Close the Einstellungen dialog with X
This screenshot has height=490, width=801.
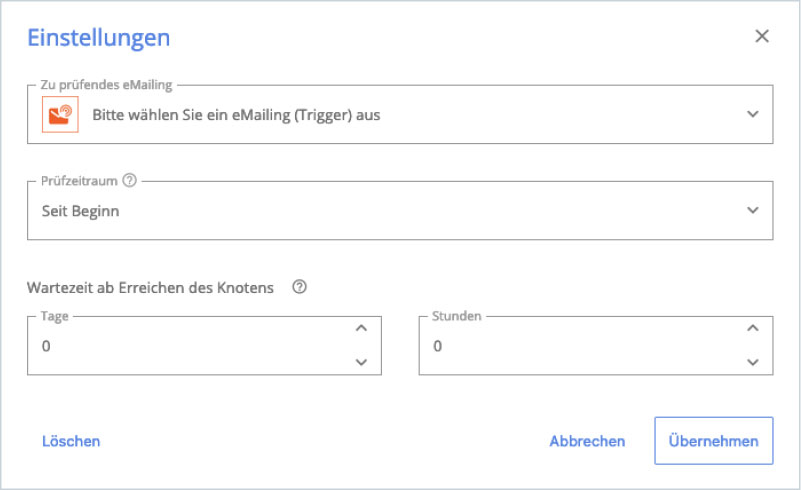point(762,36)
